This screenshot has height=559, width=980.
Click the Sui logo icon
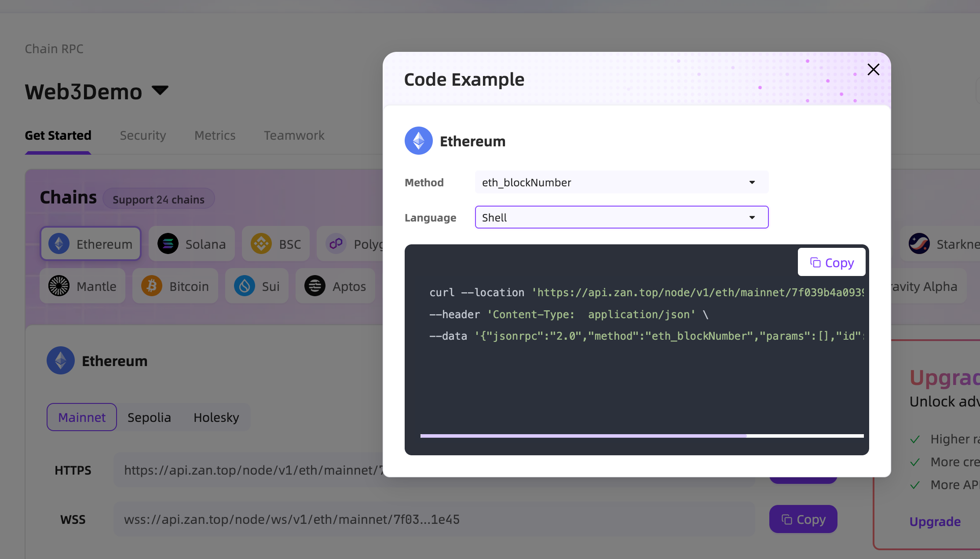click(x=245, y=286)
